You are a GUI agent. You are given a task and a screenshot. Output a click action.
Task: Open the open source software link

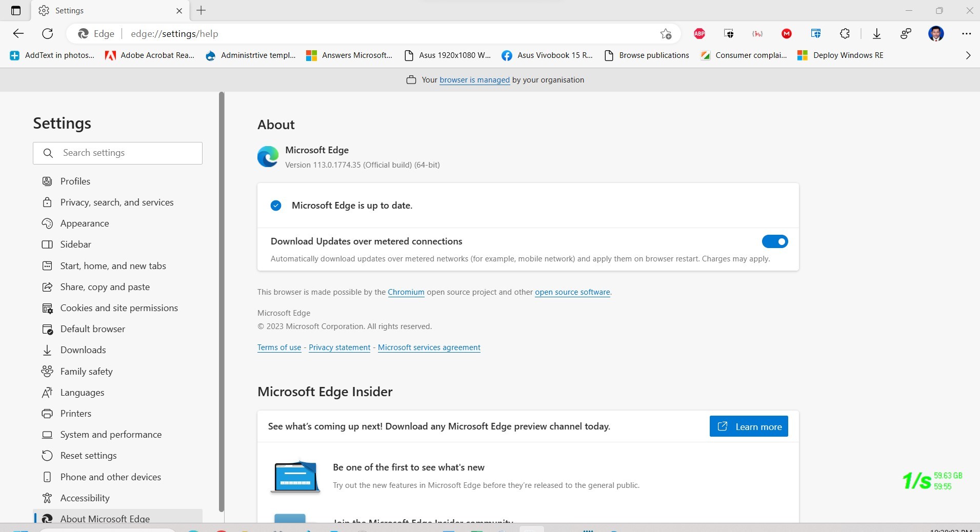[x=572, y=292]
